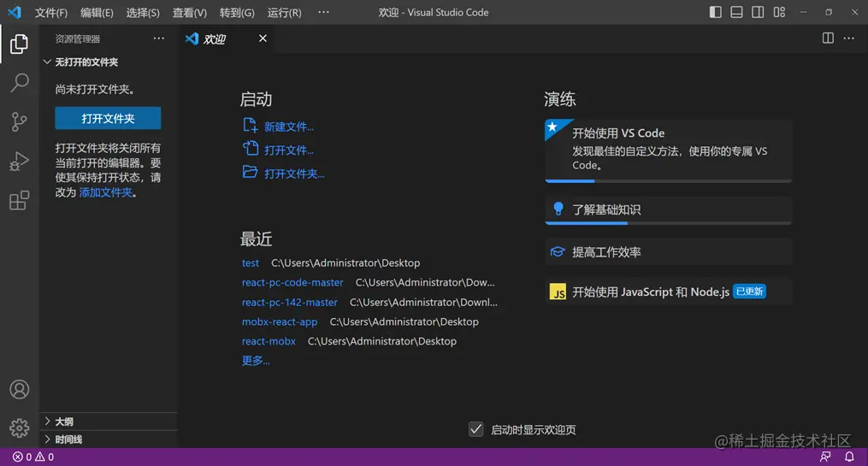The width and height of the screenshot is (868, 466).
Task: Open recent react-pc-142-master
Action: click(290, 302)
